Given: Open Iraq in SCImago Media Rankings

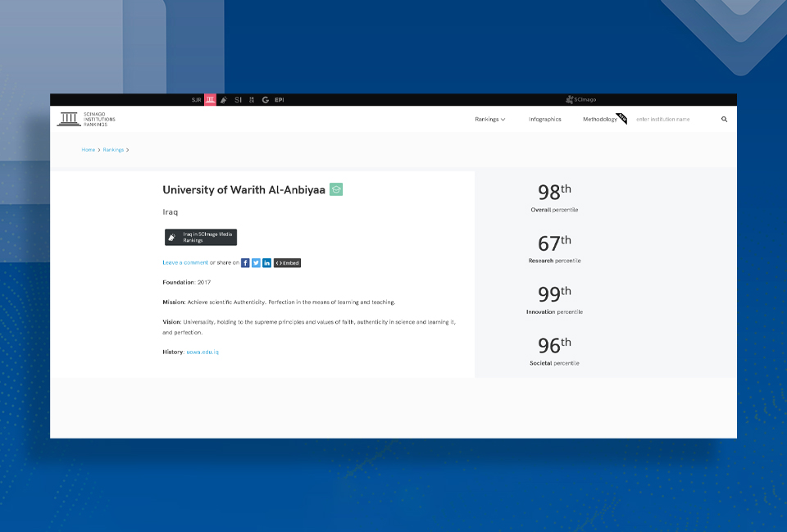Looking at the screenshot, I should tap(201, 237).
